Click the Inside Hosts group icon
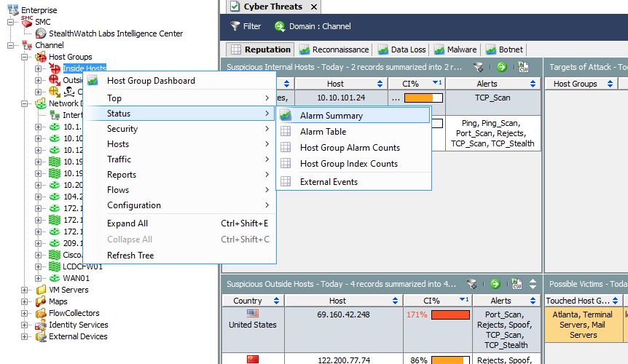Viewport: 628px width, 364px height. coord(55,68)
